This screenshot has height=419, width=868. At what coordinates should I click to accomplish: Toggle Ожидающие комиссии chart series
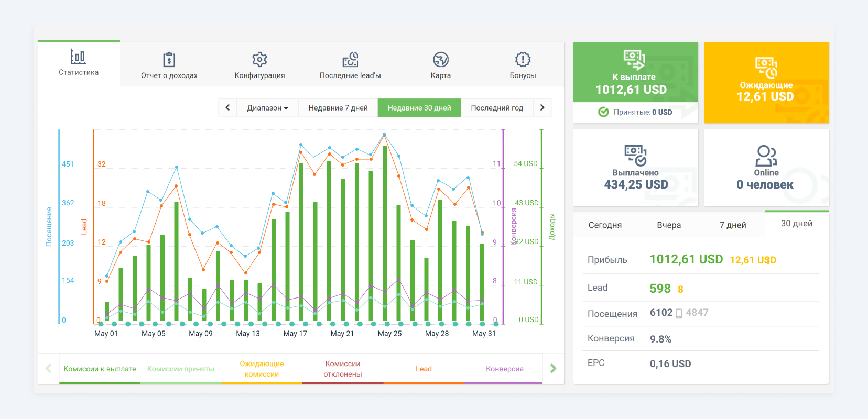(x=262, y=369)
